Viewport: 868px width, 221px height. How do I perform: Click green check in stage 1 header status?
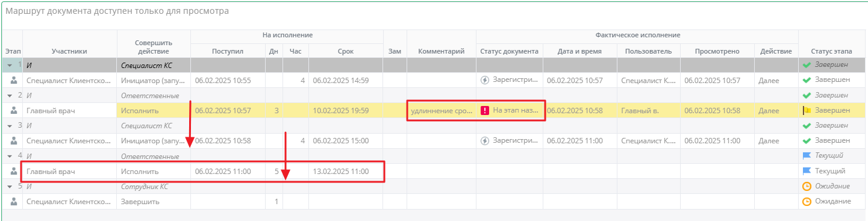click(x=807, y=65)
